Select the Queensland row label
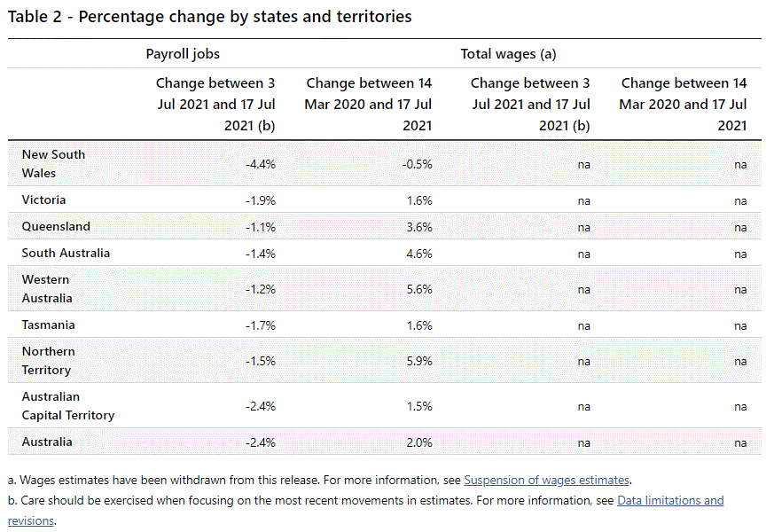Viewport: 774px width, 532px height. point(56,226)
